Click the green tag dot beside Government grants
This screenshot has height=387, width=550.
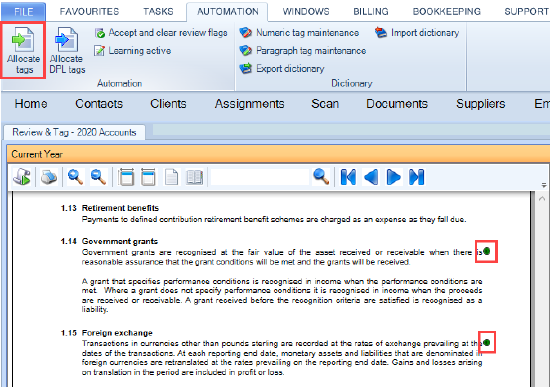click(x=487, y=251)
